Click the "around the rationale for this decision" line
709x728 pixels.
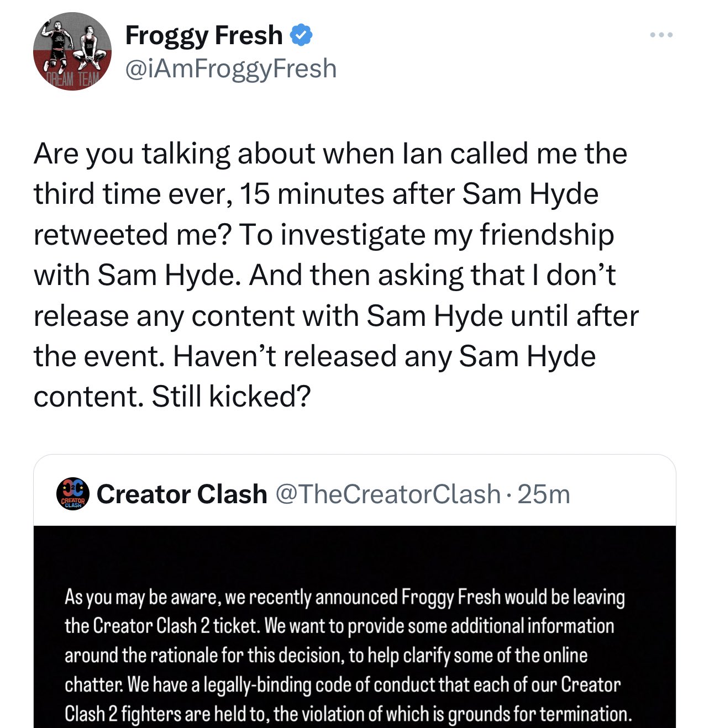[x=325, y=655]
